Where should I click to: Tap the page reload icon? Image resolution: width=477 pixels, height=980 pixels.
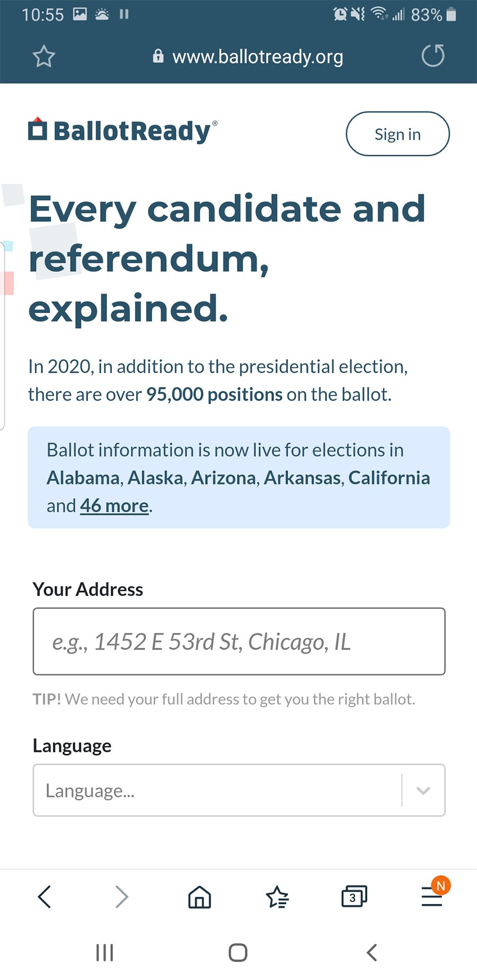tap(433, 56)
